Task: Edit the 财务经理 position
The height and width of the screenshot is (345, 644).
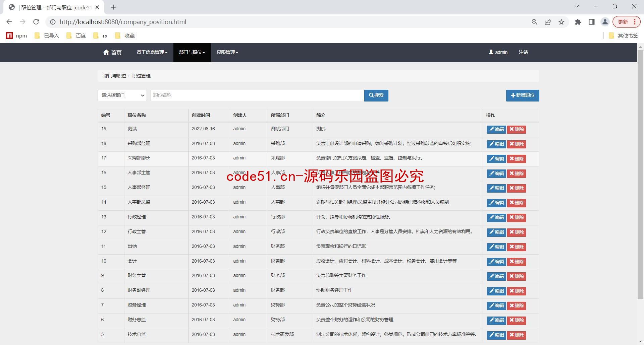Action: pos(496,305)
